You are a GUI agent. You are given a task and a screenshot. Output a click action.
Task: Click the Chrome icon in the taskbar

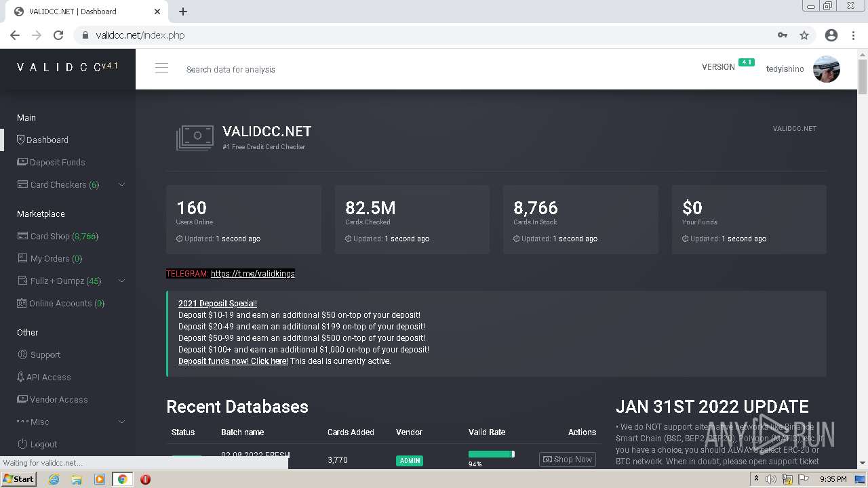(123, 479)
